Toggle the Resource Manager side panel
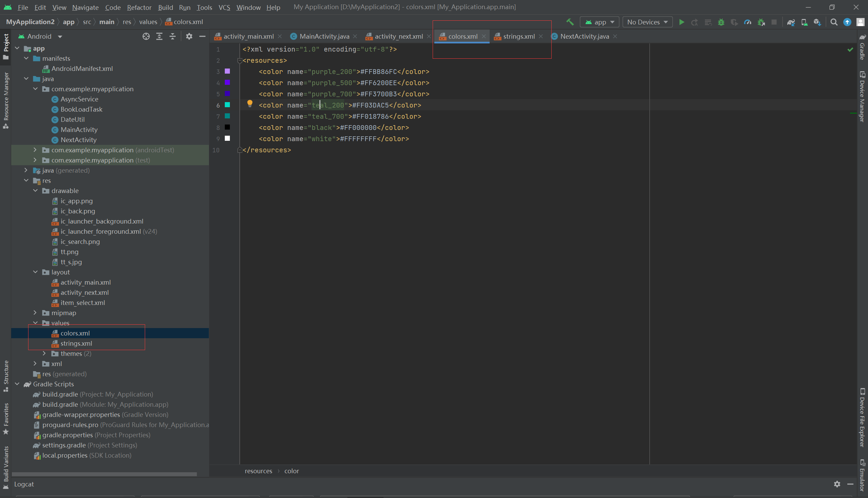This screenshot has width=868, height=498. [x=6, y=100]
